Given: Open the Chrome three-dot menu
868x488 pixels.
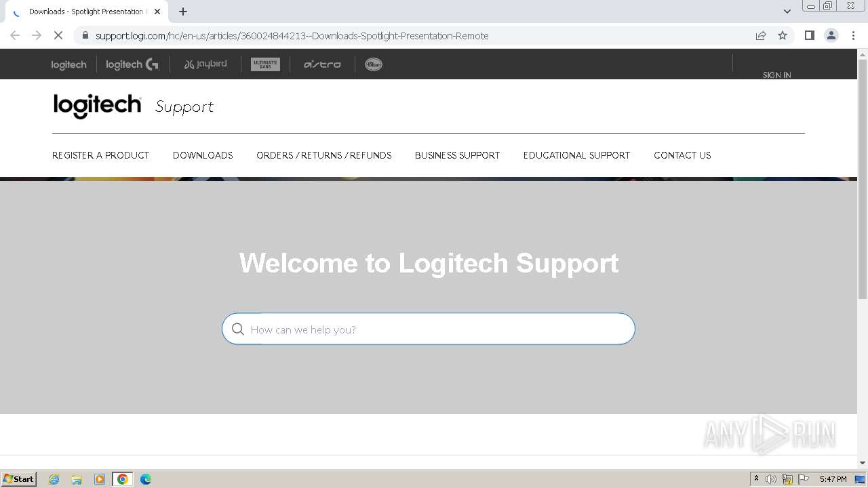Looking at the screenshot, I should [853, 35].
